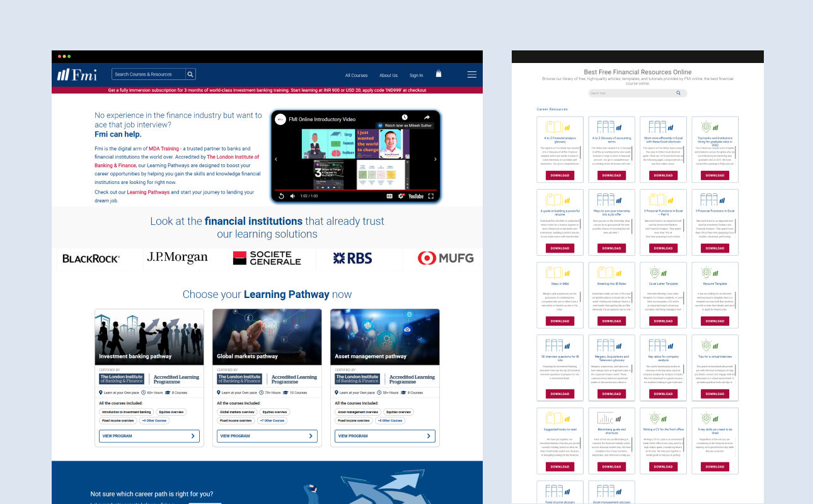Click Sign In
This screenshot has width=813, height=504.
click(416, 75)
